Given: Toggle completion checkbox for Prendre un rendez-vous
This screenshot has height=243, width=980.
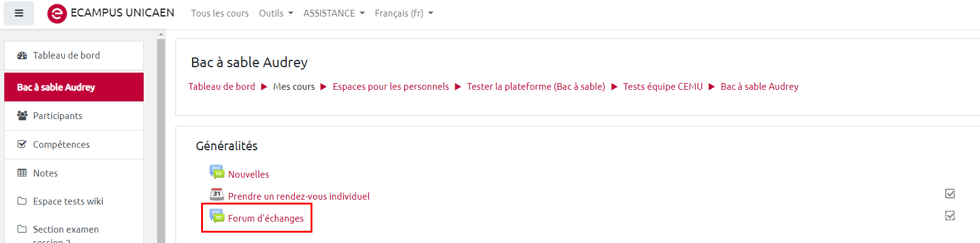Looking at the screenshot, I should tap(950, 194).
